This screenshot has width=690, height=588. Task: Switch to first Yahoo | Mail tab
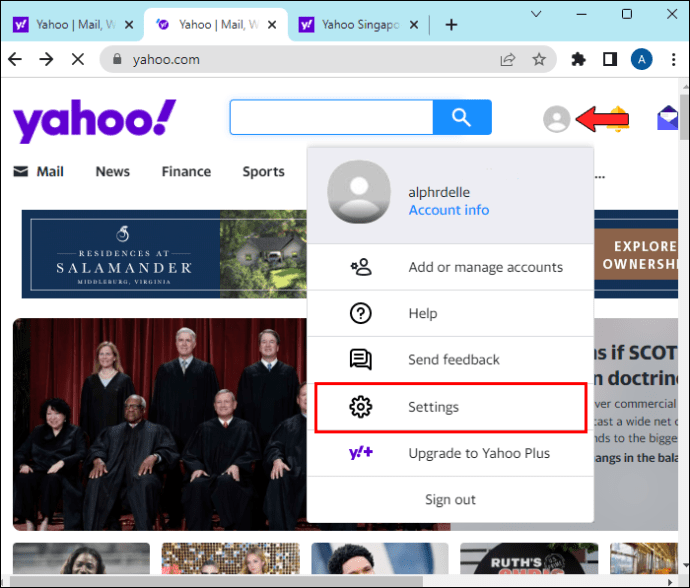73,25
